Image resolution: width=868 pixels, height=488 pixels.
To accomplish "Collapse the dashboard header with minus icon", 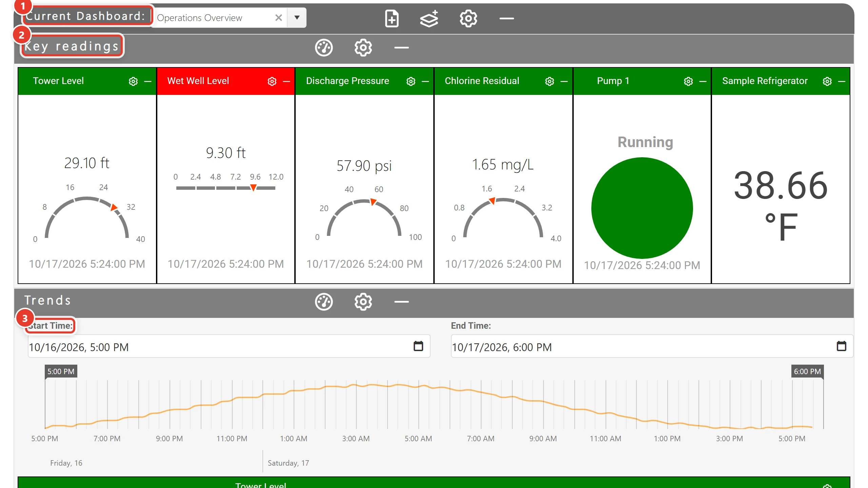I will coord(507,18).
